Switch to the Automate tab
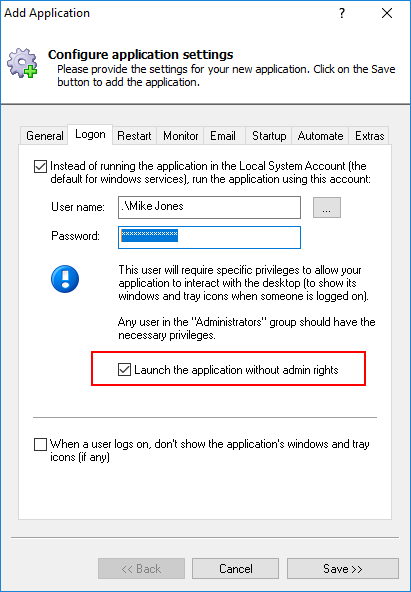Screen dimensions: 411x592 click(x=320, y=136)
